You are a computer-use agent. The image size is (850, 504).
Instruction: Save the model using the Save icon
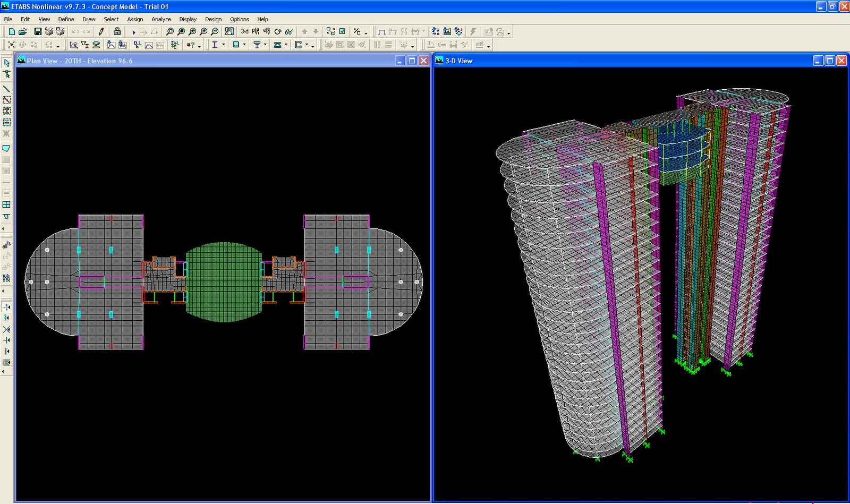click(x=37, y=31)
